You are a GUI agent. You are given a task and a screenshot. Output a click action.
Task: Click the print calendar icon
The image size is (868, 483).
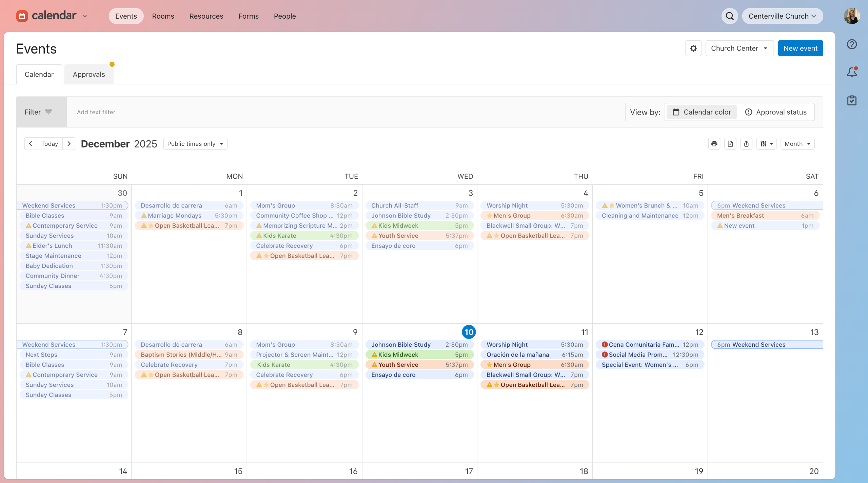pos(714,144)
